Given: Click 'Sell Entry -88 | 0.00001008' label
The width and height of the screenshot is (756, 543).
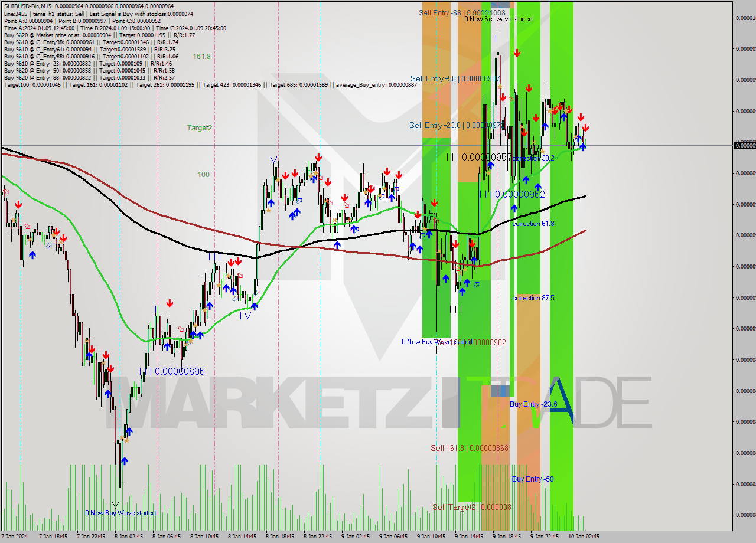Looking at the screenshot, I should pyautogui.click(x=462, y=12).
